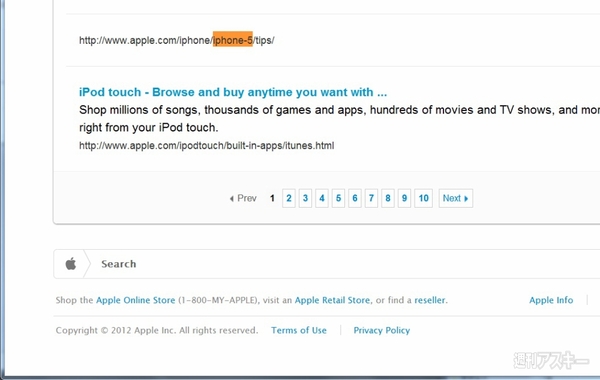Open the Terms of Use link
This screenshot has height=380, width=600.
pyautogui.click(x=299, y=330)
